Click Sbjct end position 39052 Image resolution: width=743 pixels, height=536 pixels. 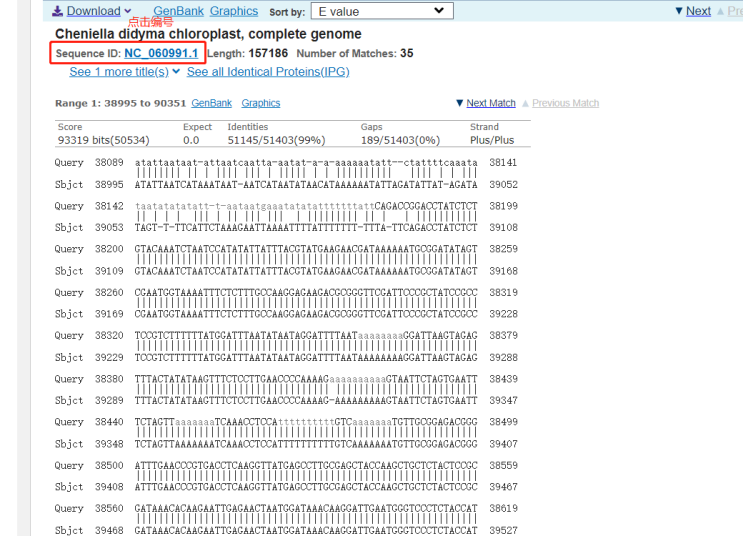tap(503, 184)
